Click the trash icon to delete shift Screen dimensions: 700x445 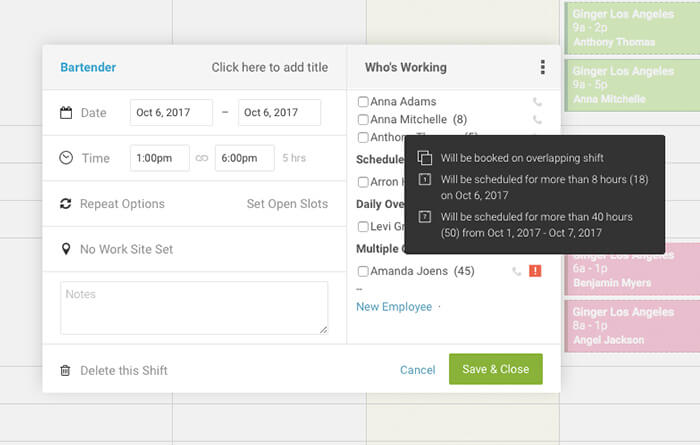65,370
